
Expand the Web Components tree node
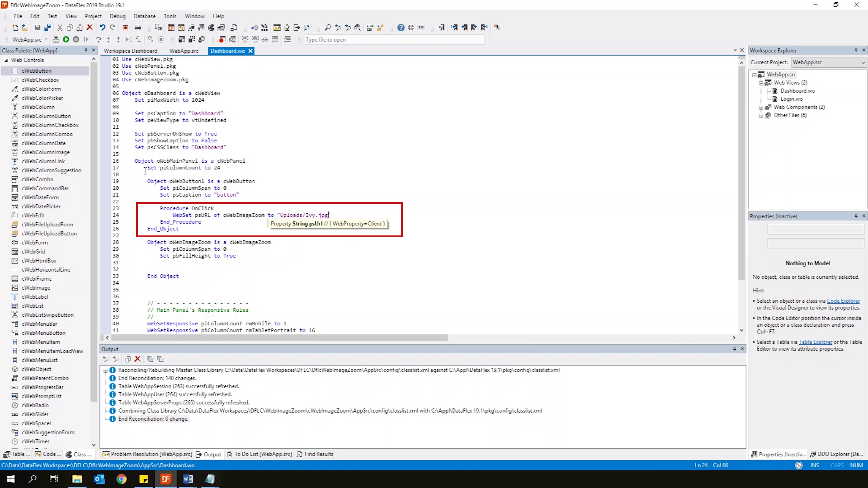point(761,108)
